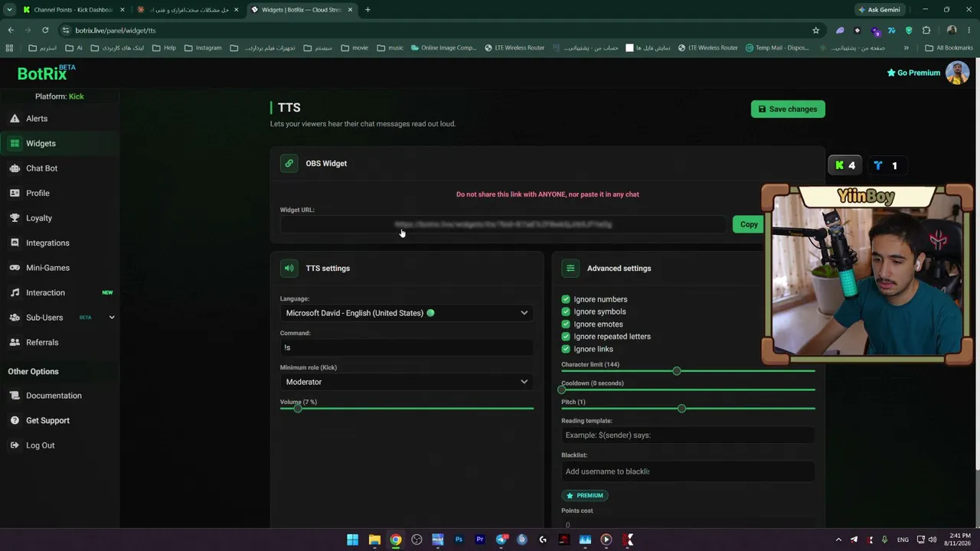This screenshot has width=980, height=551.
Task: Open the Chrome tab search dropdown
Action: [9, 10]
